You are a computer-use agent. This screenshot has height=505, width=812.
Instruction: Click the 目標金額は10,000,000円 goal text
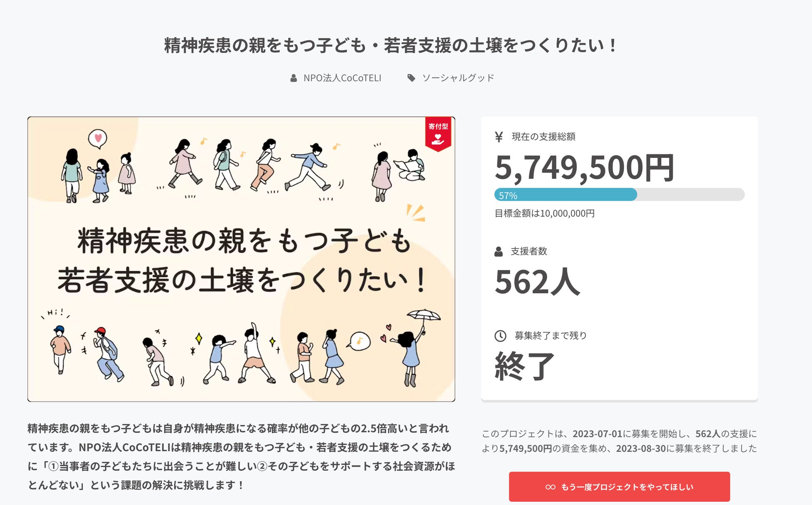tap(544, 213)
